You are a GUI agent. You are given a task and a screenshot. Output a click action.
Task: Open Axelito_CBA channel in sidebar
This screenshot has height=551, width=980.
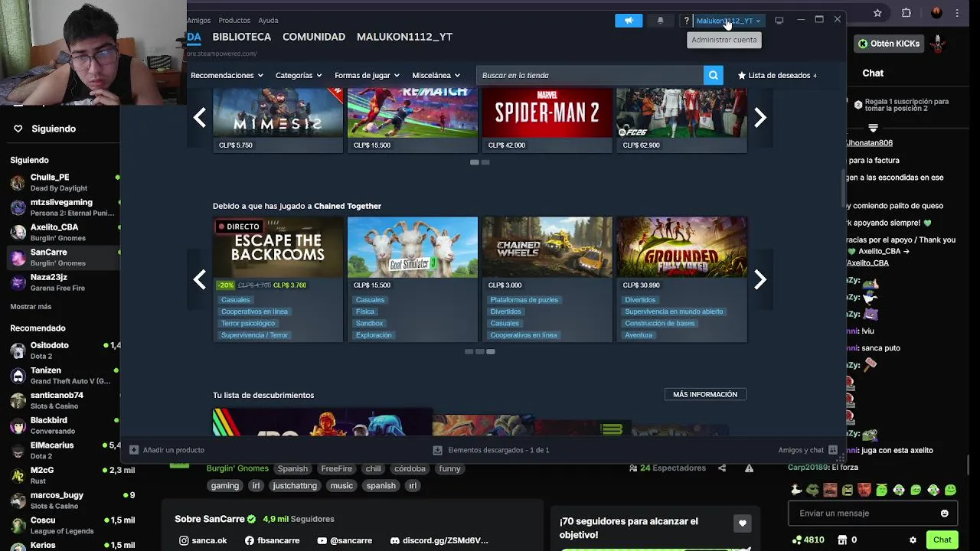(x=61, y=232)
